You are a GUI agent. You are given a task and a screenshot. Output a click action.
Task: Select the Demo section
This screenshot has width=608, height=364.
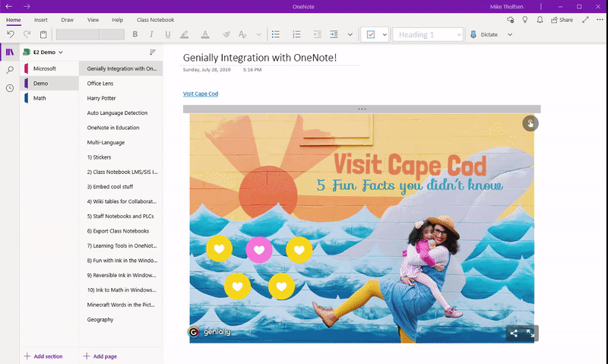point(49,84)
